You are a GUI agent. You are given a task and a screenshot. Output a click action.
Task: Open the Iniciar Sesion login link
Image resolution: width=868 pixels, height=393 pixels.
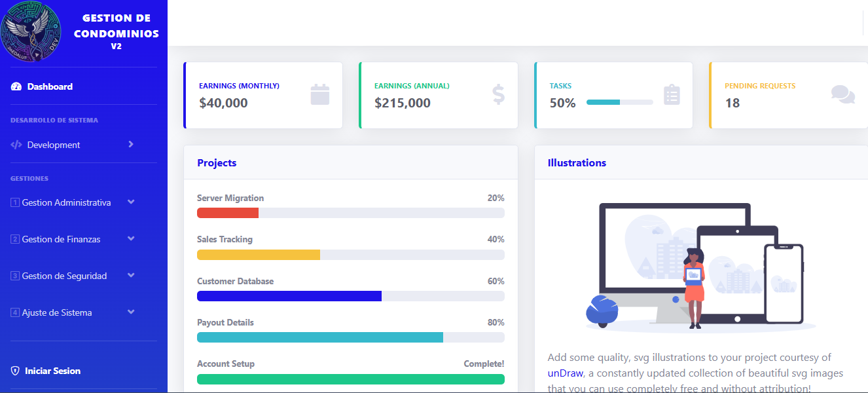(x=52, y=371)
